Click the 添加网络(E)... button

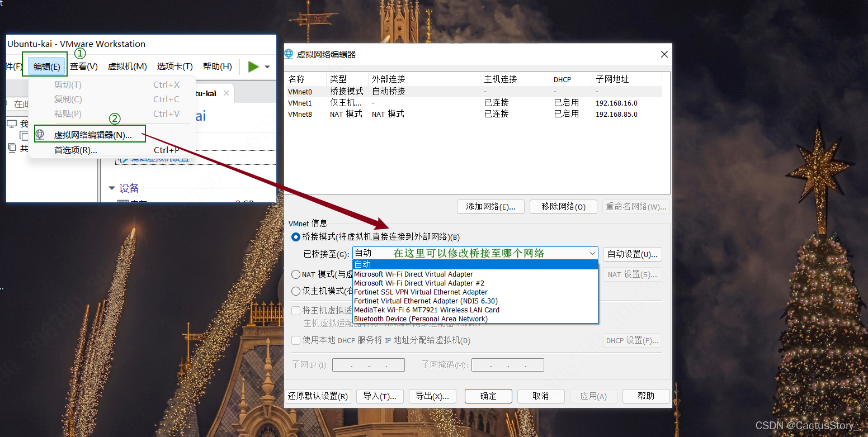pyautogui.click(x=490, y=207)
